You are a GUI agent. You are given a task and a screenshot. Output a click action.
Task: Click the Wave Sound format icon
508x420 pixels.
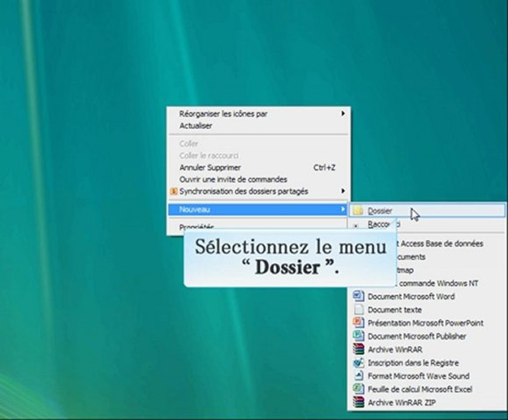(359, 376)
